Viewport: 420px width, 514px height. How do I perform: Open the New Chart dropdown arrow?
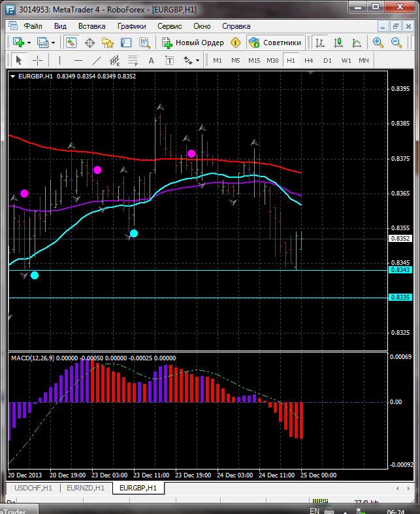pyautogui.click(x=29, y=43)
